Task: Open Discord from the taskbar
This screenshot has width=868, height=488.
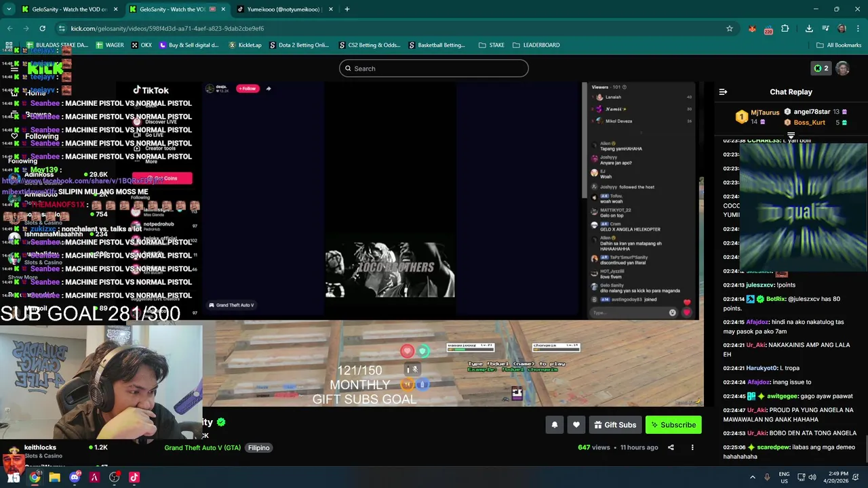Action: pyautogui.click(x=75, y=477)
